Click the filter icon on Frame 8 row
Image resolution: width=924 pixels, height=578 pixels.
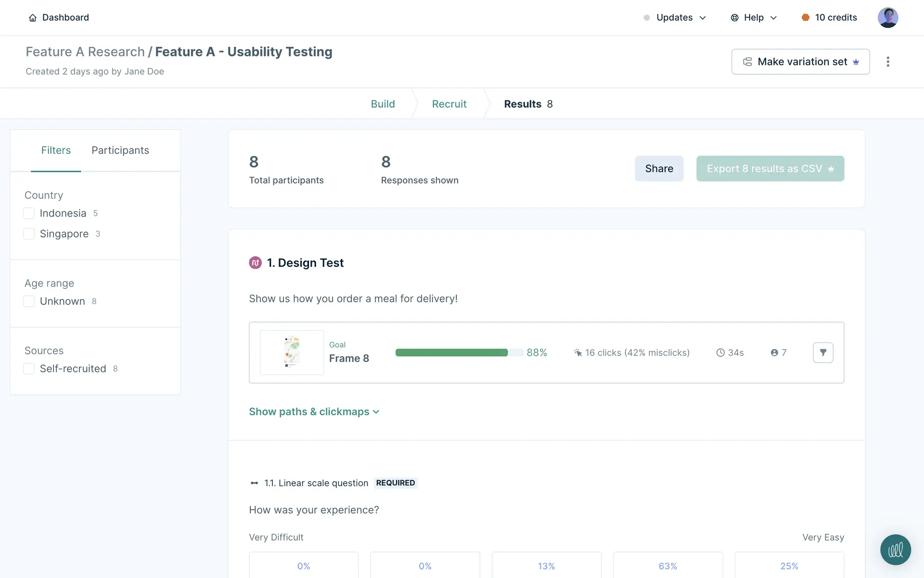click(823, 353)
